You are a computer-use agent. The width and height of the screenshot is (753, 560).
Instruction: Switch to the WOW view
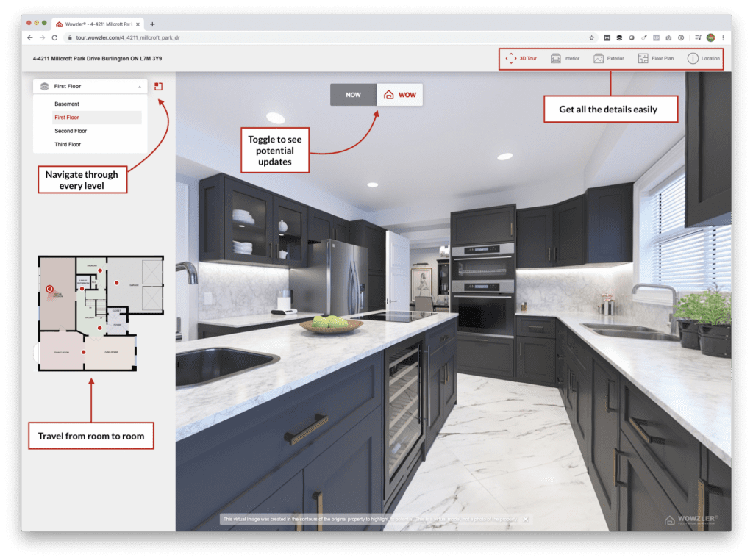[x=399, y=94]
